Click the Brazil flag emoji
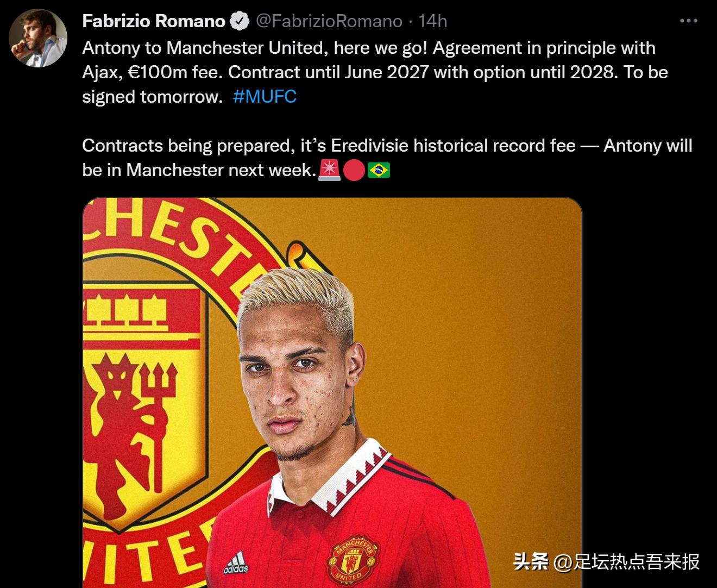 pyautogui.click(x=379, y=170)
